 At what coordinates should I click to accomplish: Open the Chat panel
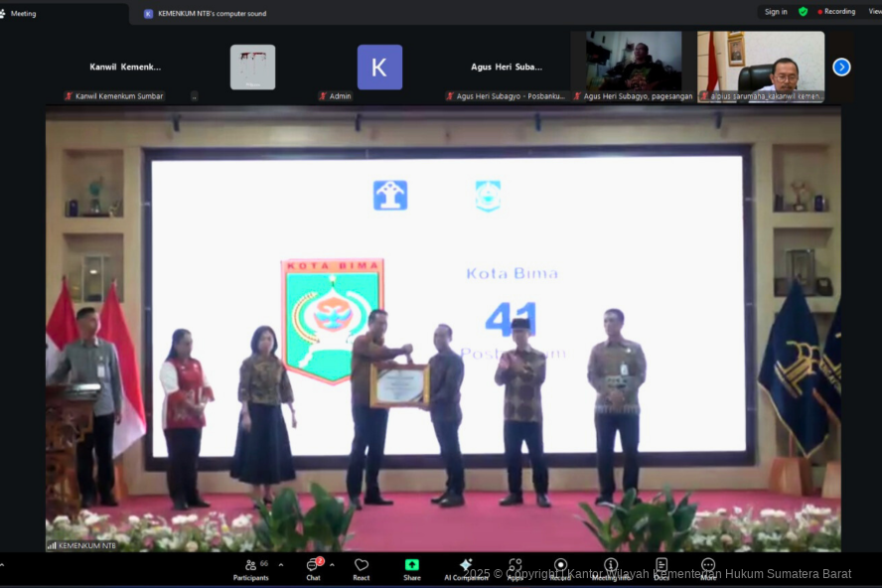click(313, 569)
